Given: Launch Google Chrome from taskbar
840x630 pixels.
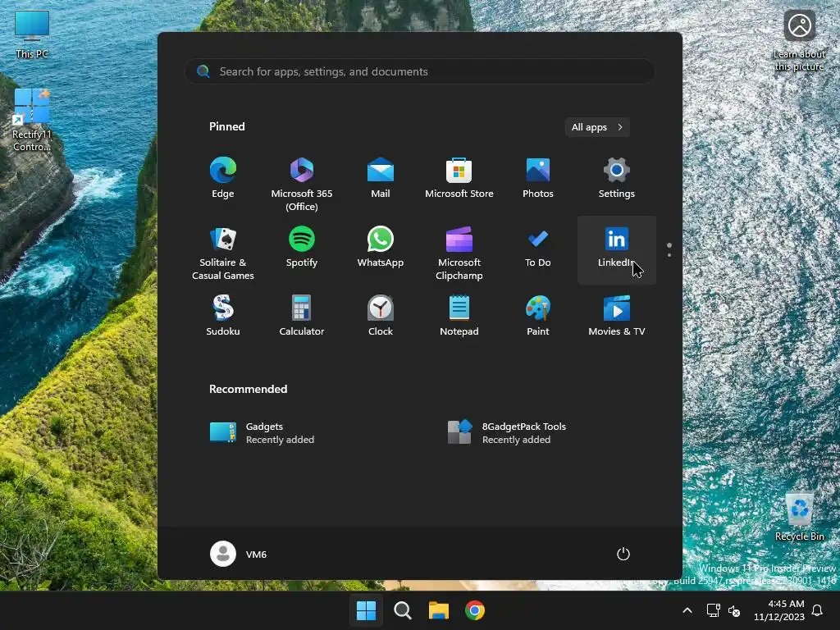Looking at the screenshot, I should [x=475, y=610].
